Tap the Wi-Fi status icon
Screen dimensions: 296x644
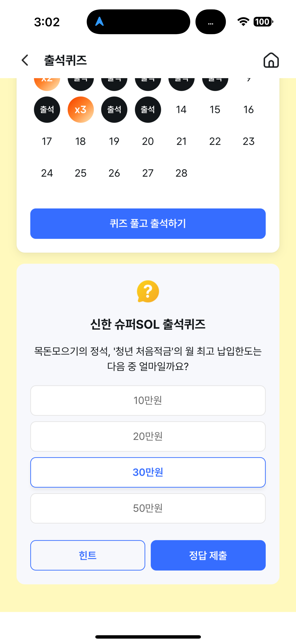(x=243, y=22)
